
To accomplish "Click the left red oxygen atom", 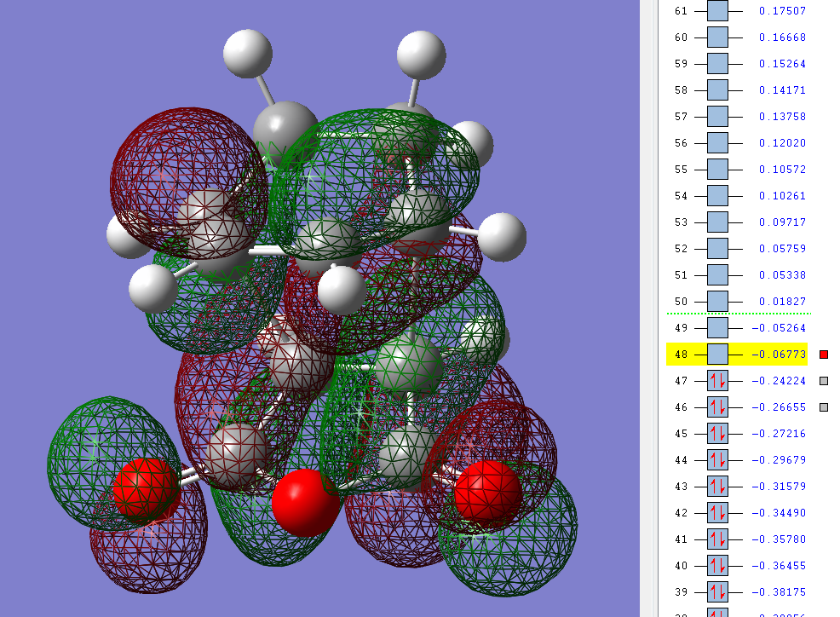I will point(146,491).
